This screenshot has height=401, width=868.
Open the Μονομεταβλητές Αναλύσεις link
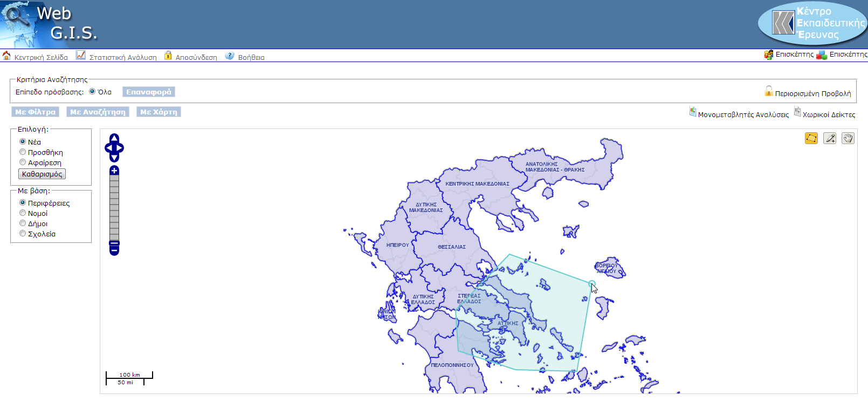[743, 114]
